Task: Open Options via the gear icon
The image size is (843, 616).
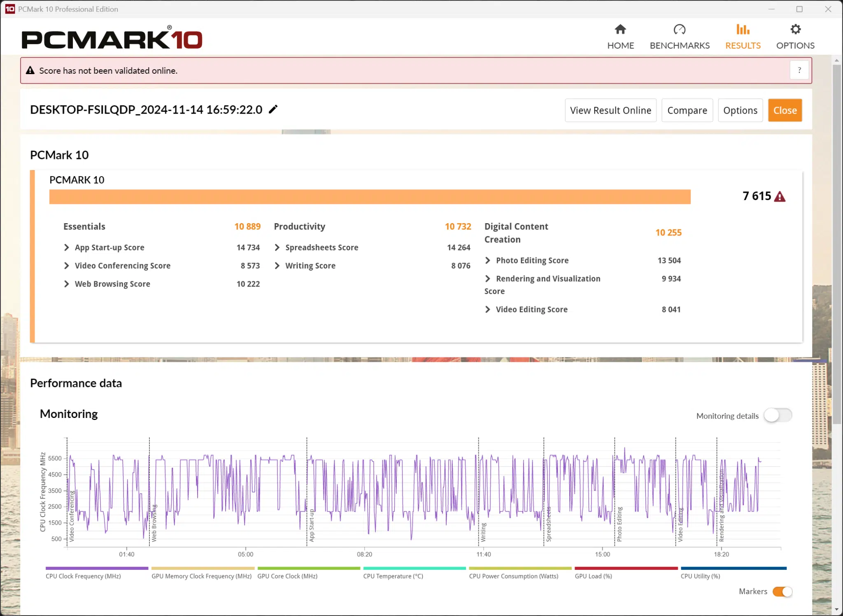Action: point(795,30)
